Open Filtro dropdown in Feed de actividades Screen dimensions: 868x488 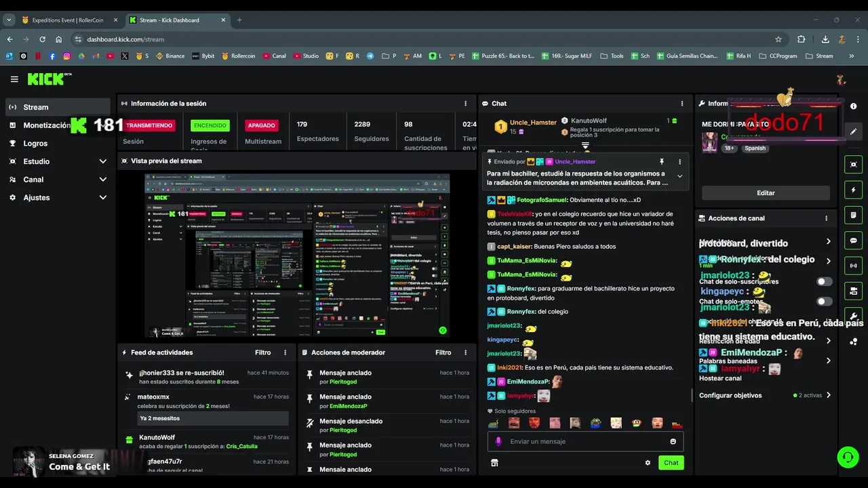pyautogui.click(x=262, y=352)
